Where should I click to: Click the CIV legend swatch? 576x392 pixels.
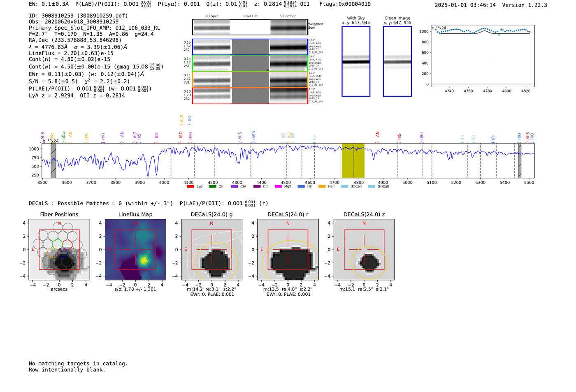[x=235, y=186]
